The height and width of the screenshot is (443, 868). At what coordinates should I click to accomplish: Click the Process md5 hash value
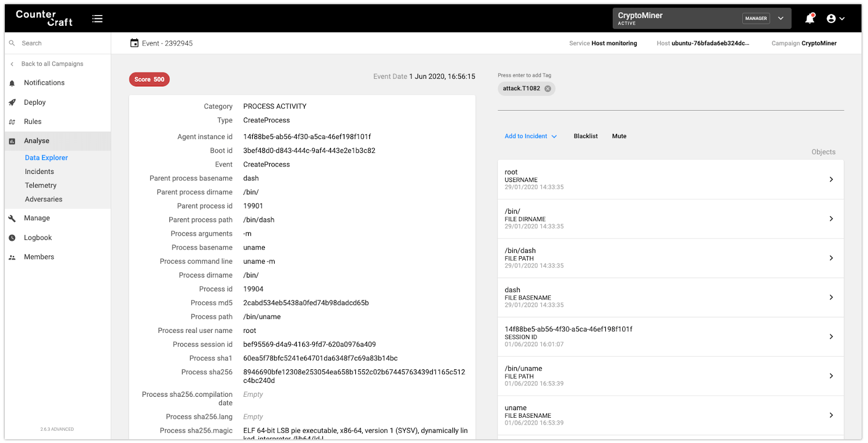[306, 303]
